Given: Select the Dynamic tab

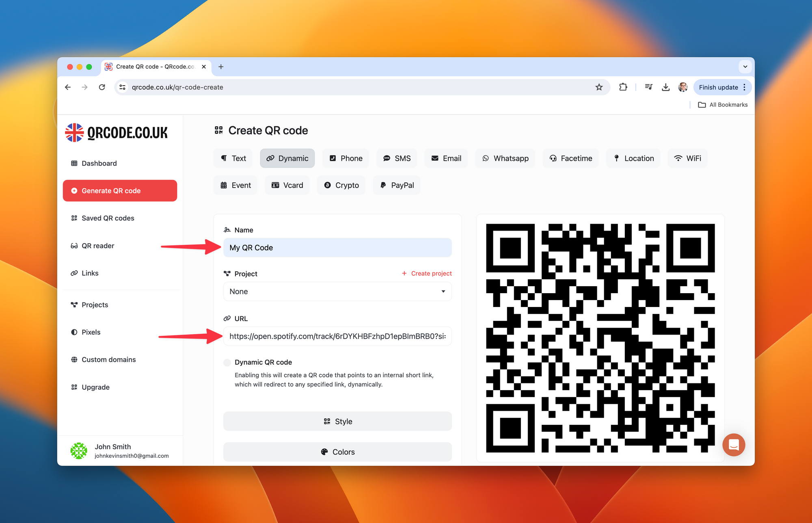Looking at the screenshot, I should 287,158.
